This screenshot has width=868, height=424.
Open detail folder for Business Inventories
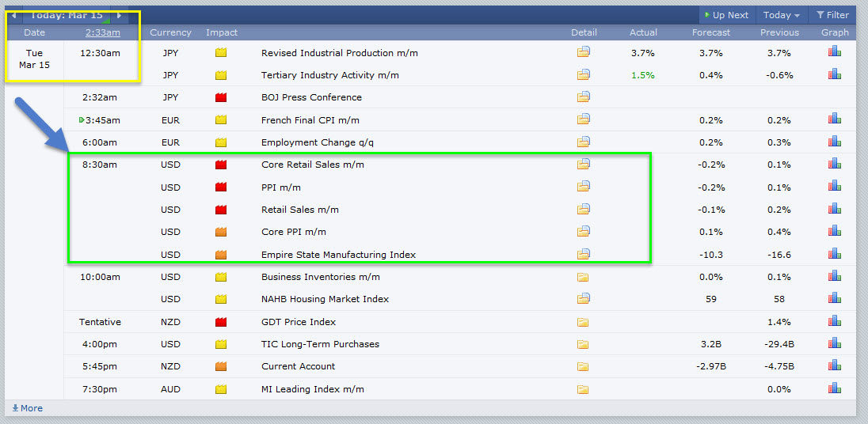582,277
